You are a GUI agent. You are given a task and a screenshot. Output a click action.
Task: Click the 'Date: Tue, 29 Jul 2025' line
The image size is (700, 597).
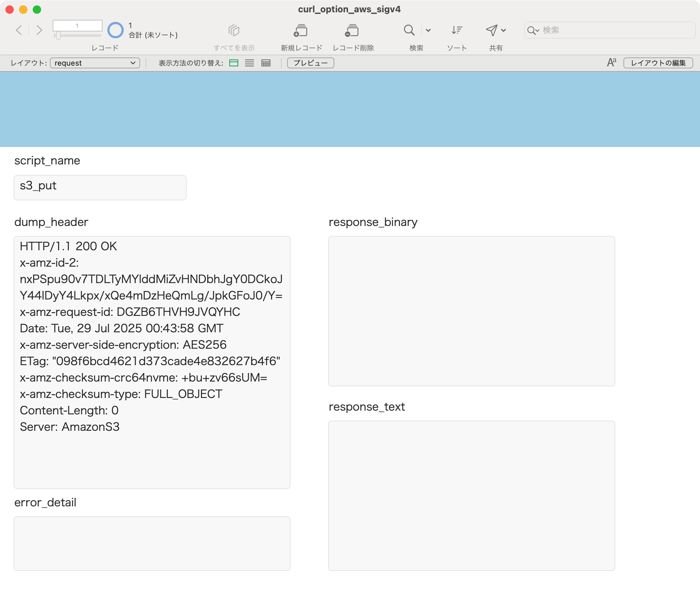pos(121,328)
